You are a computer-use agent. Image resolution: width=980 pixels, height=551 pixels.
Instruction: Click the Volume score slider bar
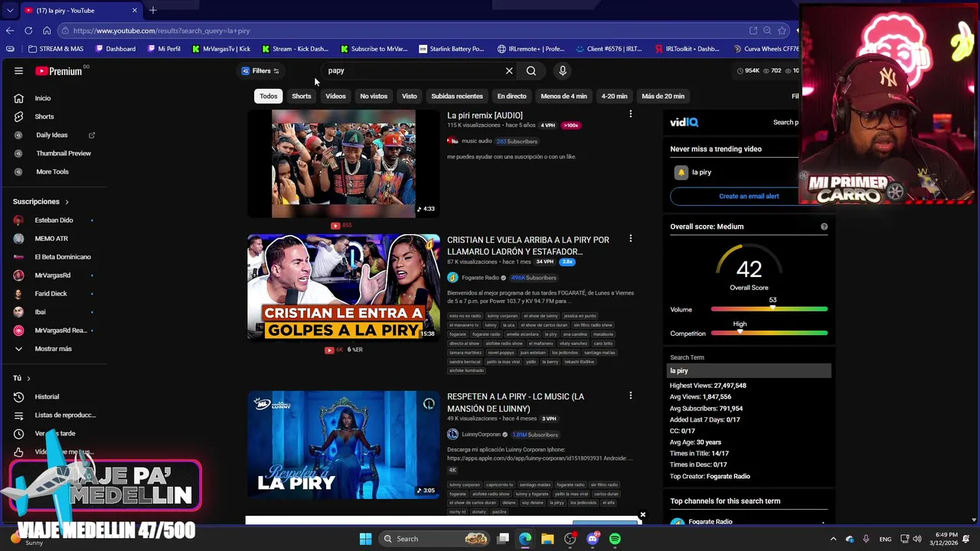[x=769, y=309]
